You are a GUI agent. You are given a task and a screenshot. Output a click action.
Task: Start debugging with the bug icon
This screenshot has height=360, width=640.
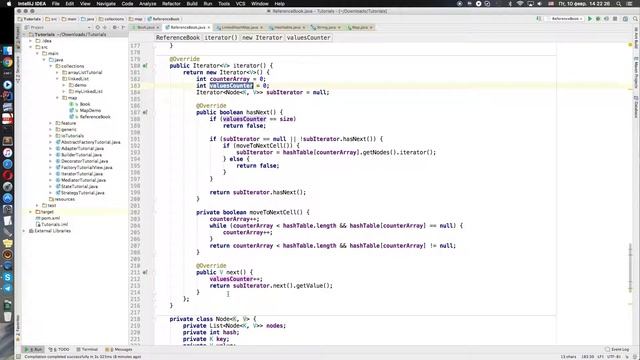598,19
